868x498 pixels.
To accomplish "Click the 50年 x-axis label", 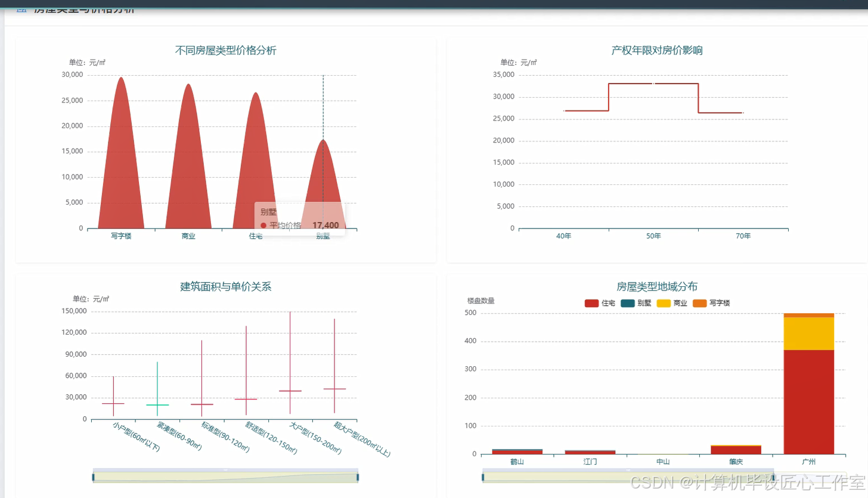I will [653, 236].
